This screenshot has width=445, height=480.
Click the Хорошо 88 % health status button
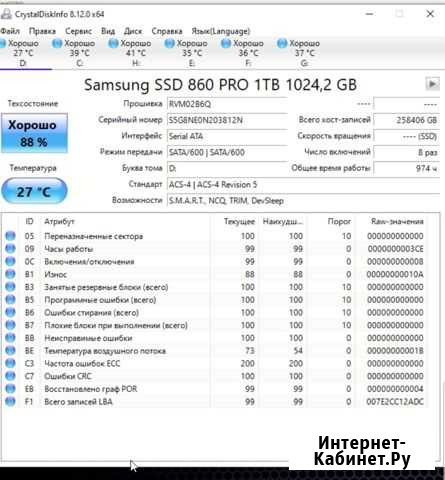pyautogui.click(x=34, y=133)
